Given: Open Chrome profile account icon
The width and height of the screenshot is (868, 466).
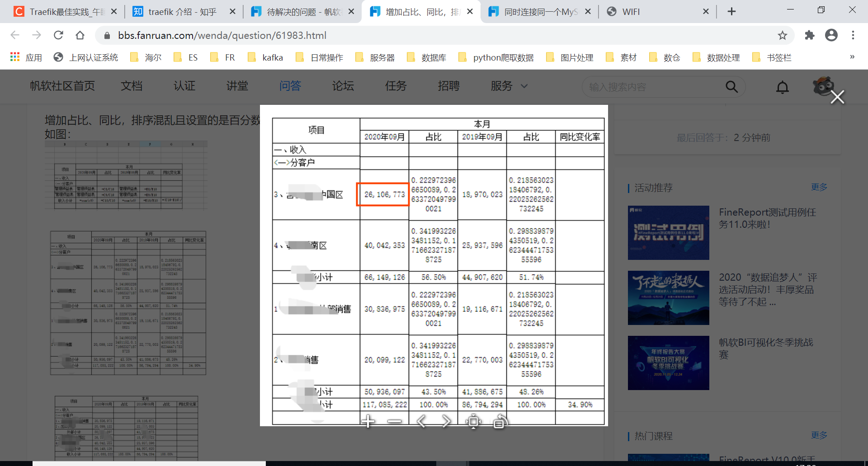Looking at the screenshot, I should [831, 35].
